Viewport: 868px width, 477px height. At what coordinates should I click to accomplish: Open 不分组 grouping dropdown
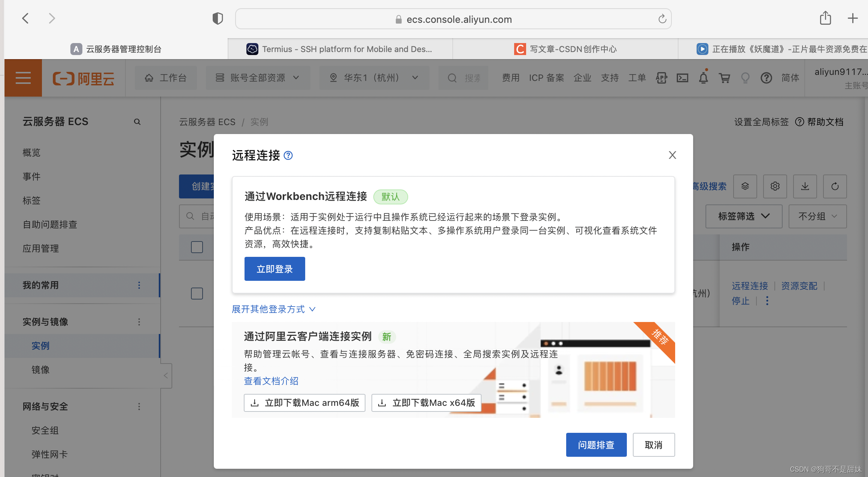[x=817, y=216]
